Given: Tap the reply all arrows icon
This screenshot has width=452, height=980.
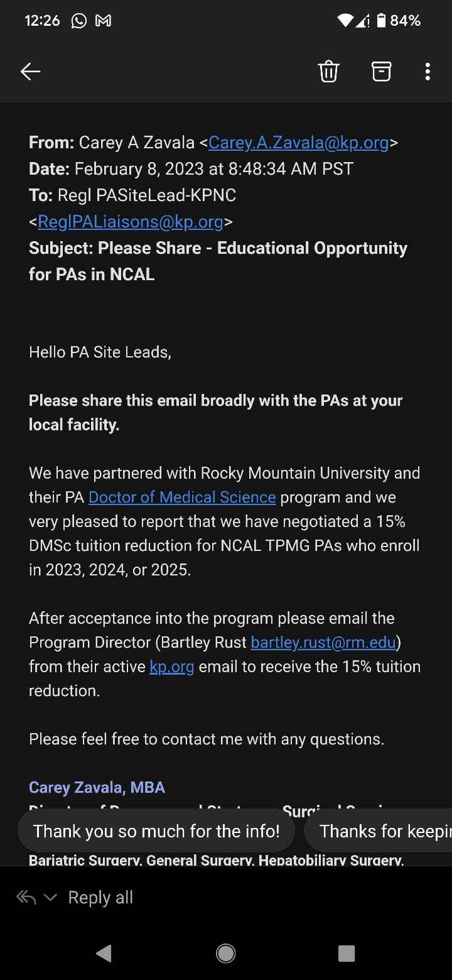Looking at the screenshot, I should [x=26, y=898].
